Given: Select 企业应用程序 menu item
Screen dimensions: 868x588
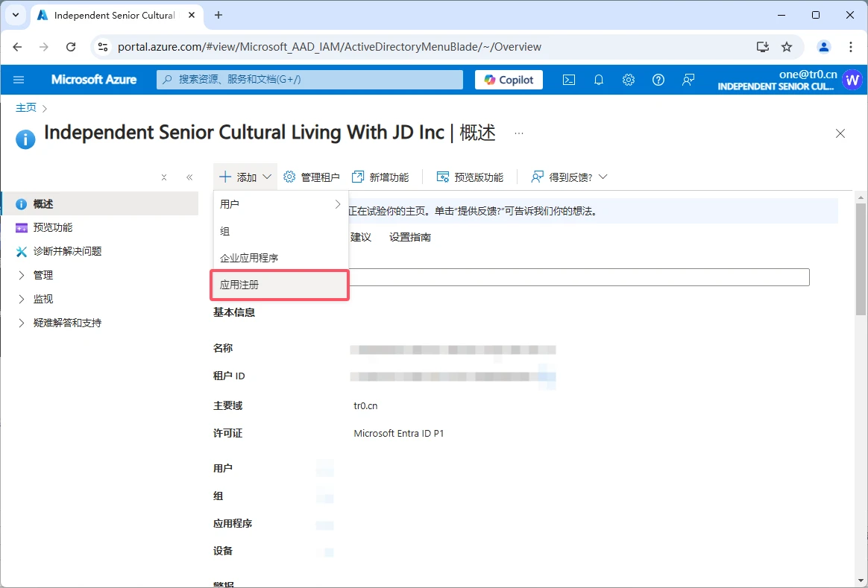Looking at the screenshot, I should coord(280,258).
